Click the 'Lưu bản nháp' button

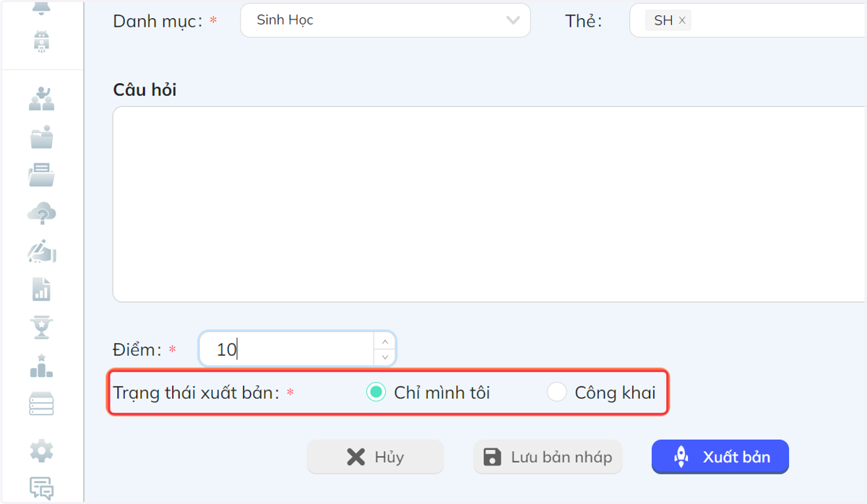[548, 456]
